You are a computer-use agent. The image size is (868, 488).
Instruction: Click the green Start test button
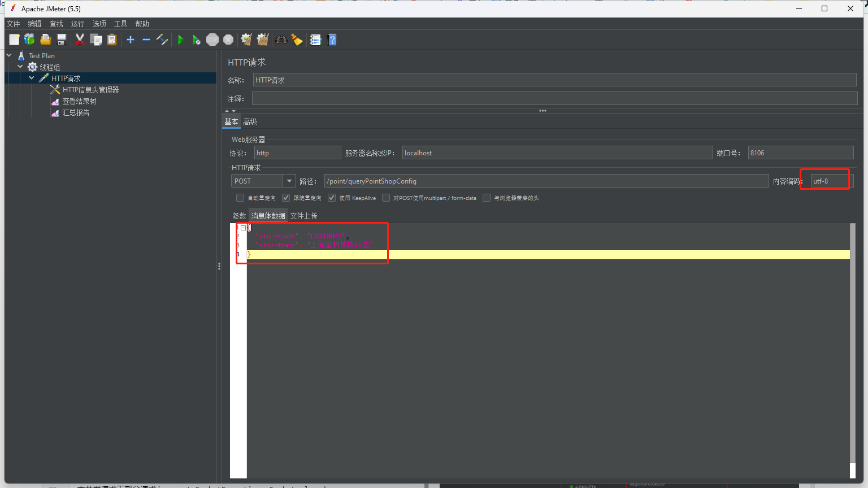[181, 40]
